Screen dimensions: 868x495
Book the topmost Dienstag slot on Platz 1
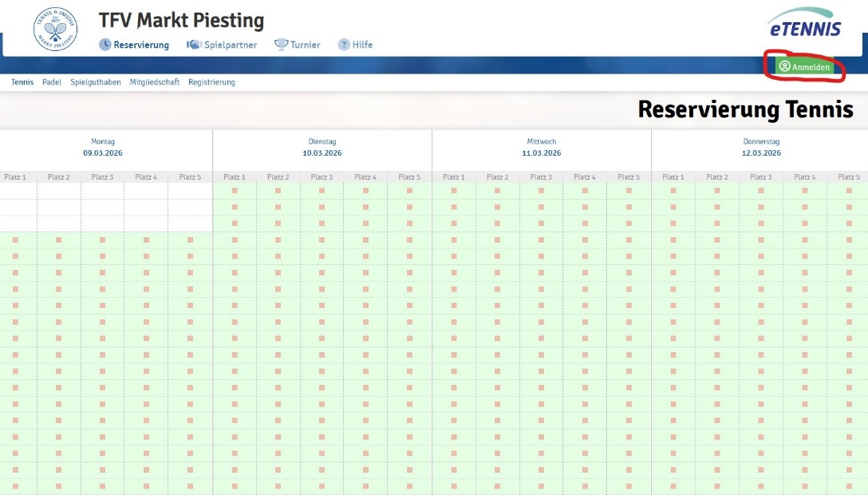point(235,191)
